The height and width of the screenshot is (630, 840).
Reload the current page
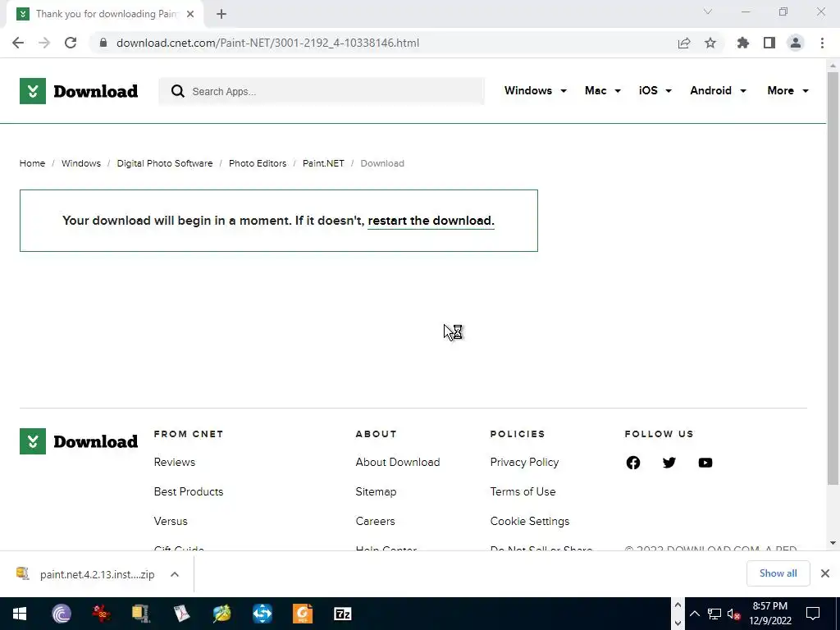click(71, 43)
